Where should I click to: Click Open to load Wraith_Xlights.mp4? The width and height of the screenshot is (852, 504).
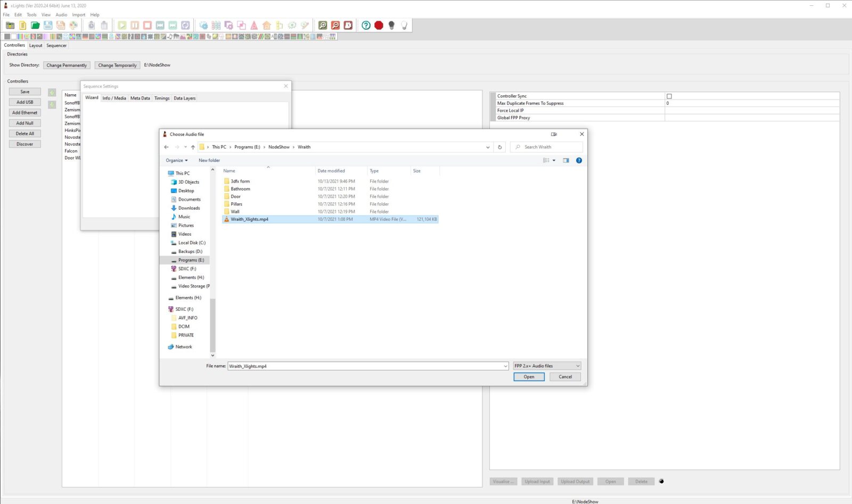click(529, 377)
